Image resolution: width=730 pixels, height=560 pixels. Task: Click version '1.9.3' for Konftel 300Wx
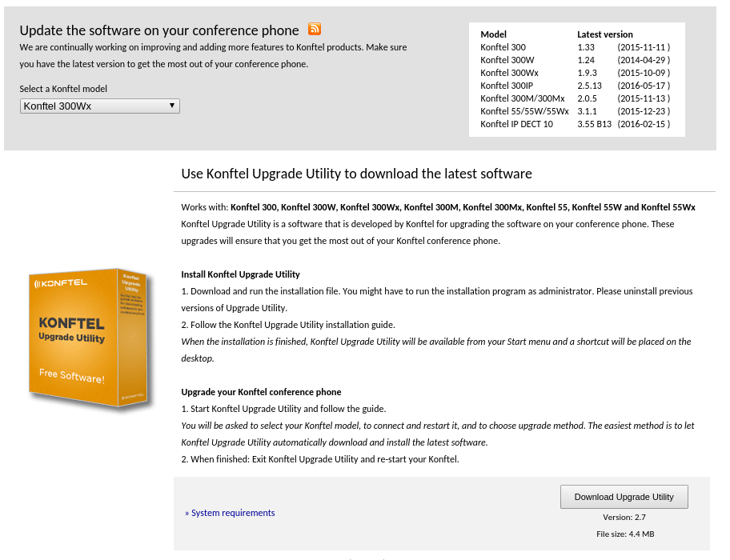(x=587, y=73)
